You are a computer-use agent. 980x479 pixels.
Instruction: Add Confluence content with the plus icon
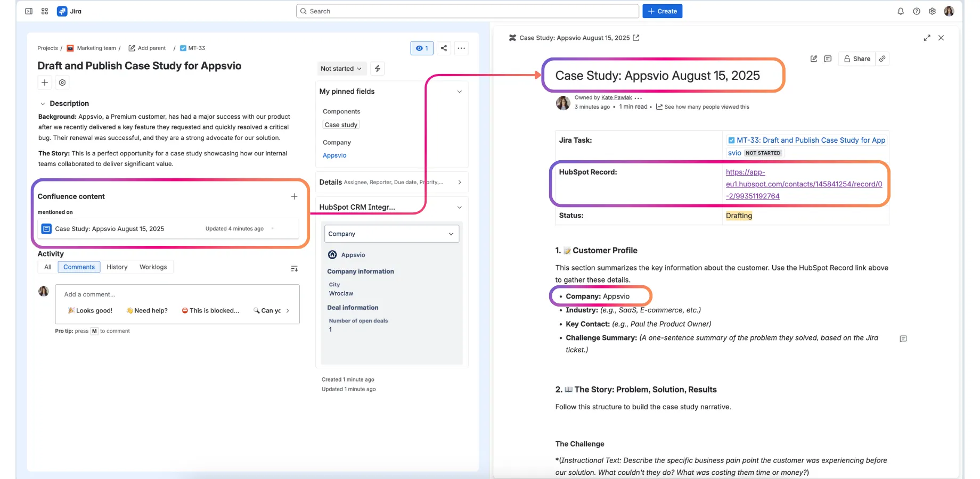(x=294, y=196)
